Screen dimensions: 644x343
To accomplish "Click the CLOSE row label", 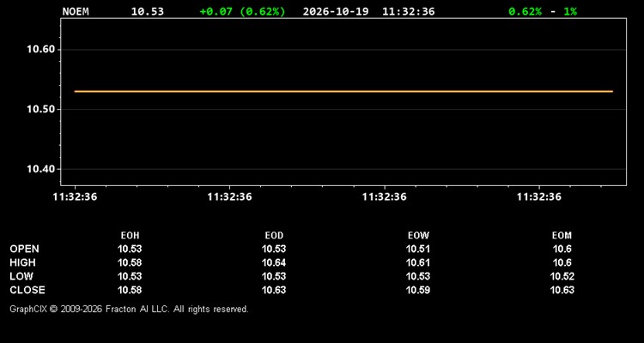I will point(27,290).
